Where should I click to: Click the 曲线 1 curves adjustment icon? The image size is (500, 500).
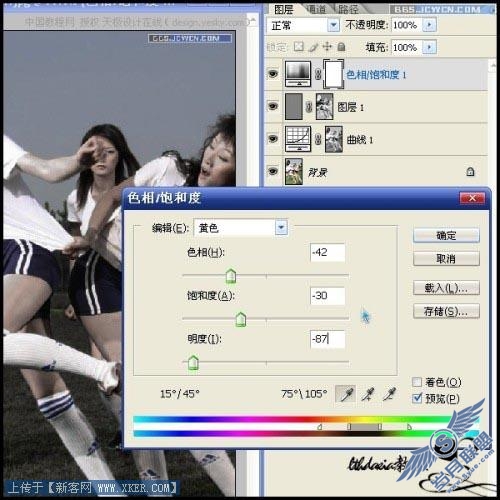click(x=298, y=139)
